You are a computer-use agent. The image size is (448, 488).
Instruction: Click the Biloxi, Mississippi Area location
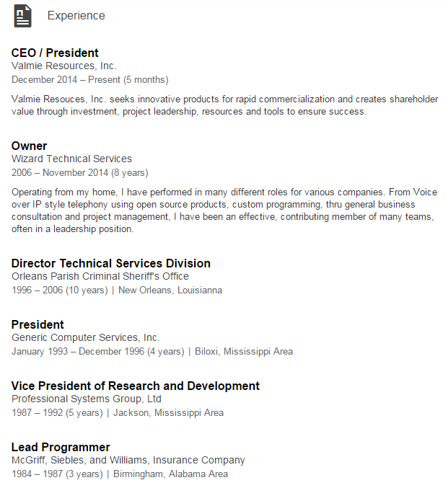pos(244,351)
